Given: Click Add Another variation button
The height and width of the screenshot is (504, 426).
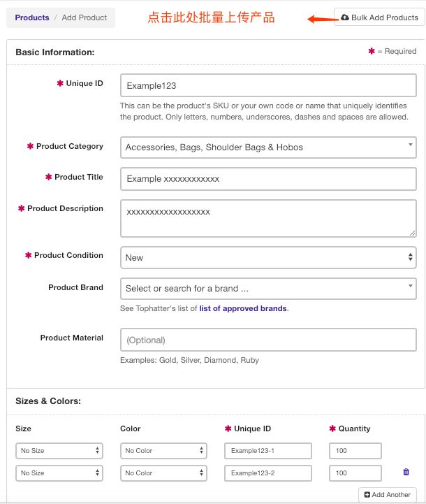Looking at the screenshot, I should point(388,494).
